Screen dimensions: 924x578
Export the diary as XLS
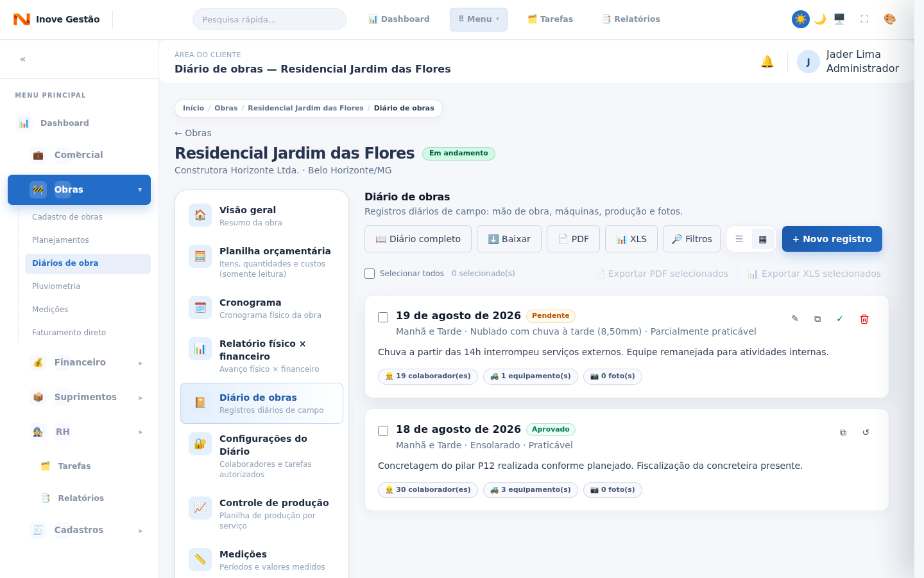coord(631,239)
